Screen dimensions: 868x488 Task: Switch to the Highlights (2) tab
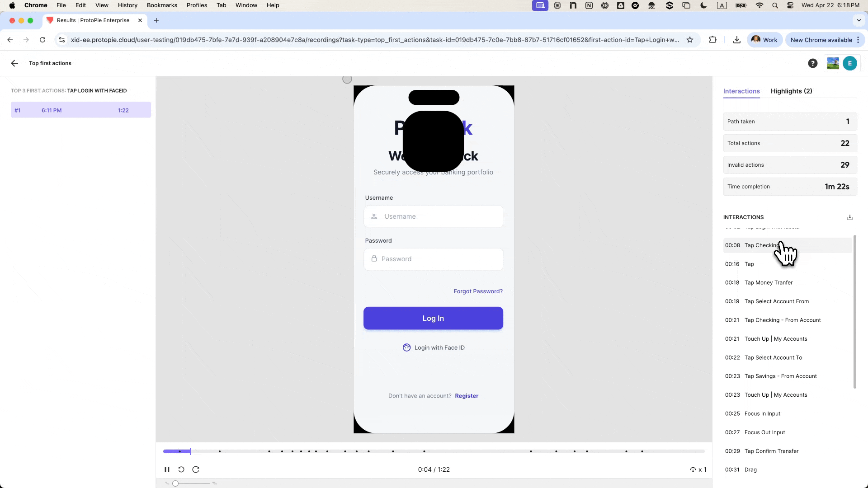pos(791,91)
